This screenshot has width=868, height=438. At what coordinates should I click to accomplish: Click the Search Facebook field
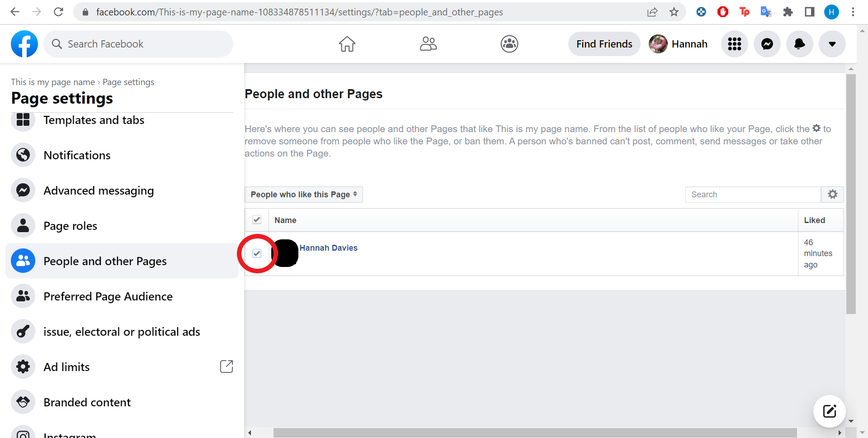(x=138, y=44)
